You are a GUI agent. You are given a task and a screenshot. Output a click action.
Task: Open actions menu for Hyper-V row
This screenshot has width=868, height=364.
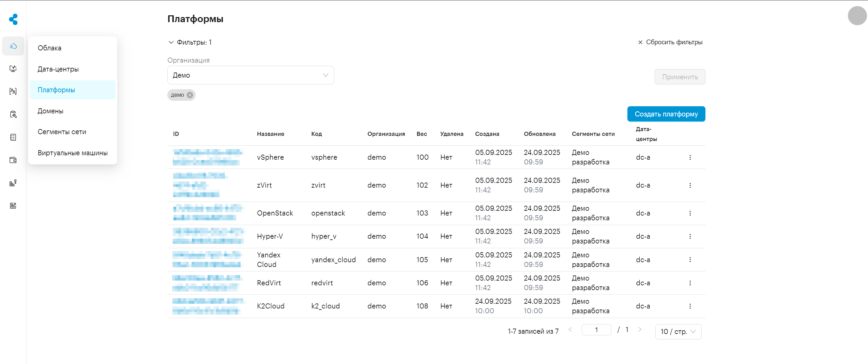click(x=690, y=236)
